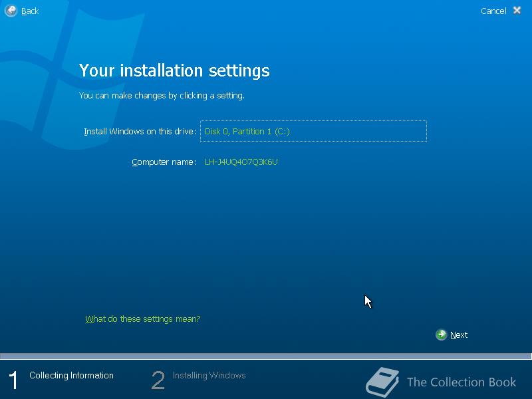Select the Disk 0, Partition 1 (C:) setting

coord(313,131)
